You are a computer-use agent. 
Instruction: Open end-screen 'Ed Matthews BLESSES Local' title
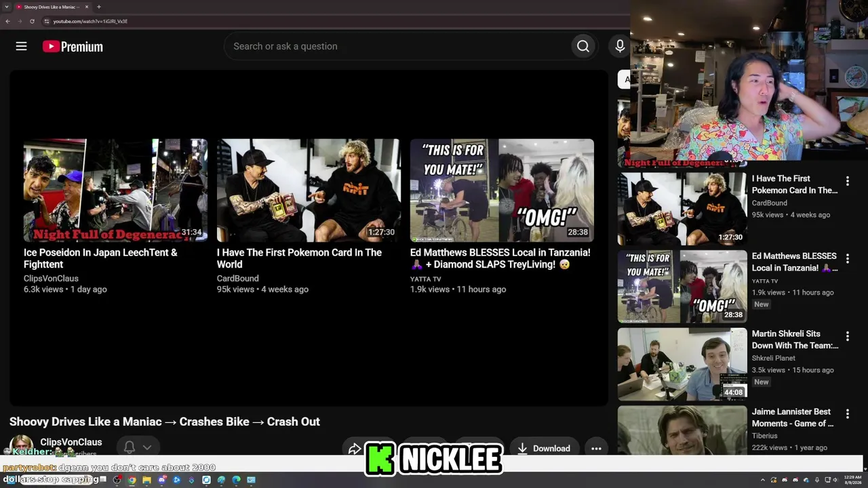pos(500,258)
